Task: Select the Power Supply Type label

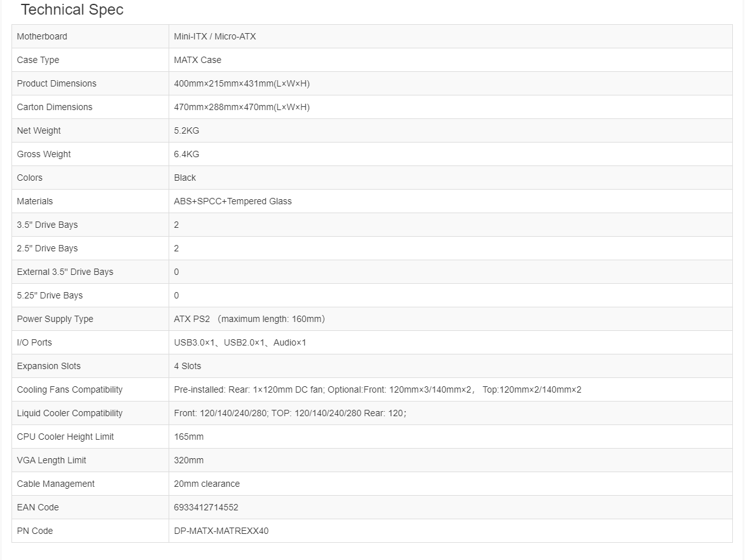Action: coord(55,319)
